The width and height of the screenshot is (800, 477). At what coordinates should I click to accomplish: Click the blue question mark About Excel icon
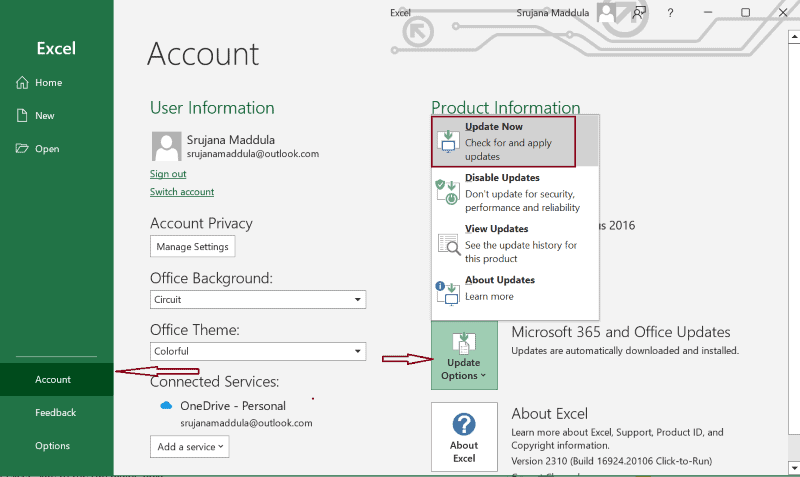pos(464,424)
